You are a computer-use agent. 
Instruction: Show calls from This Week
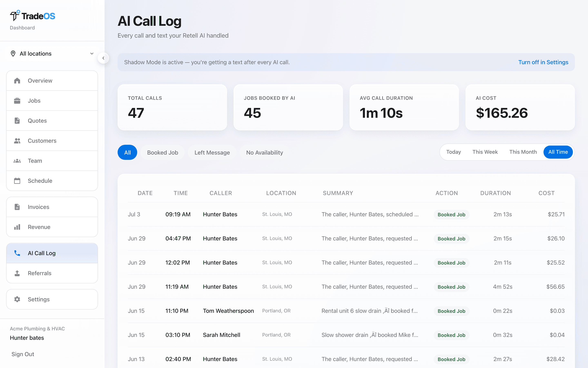coord(485,152)
